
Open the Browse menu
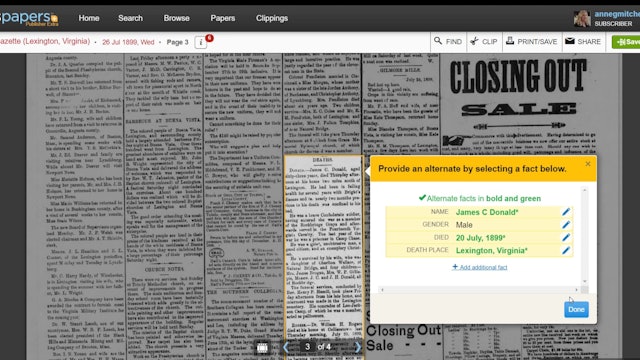coord(176,18)
